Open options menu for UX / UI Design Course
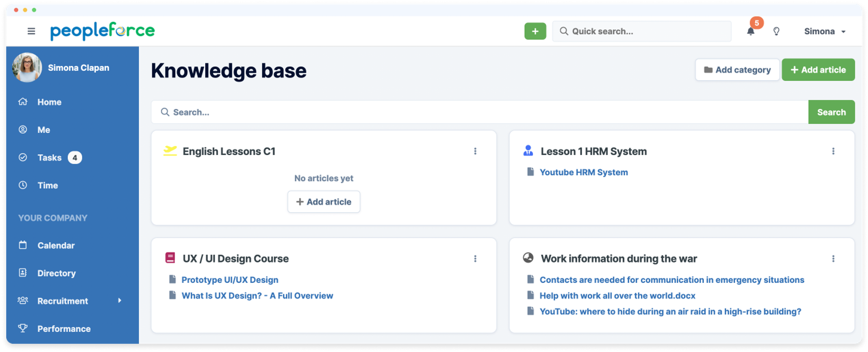 point(475,258)
